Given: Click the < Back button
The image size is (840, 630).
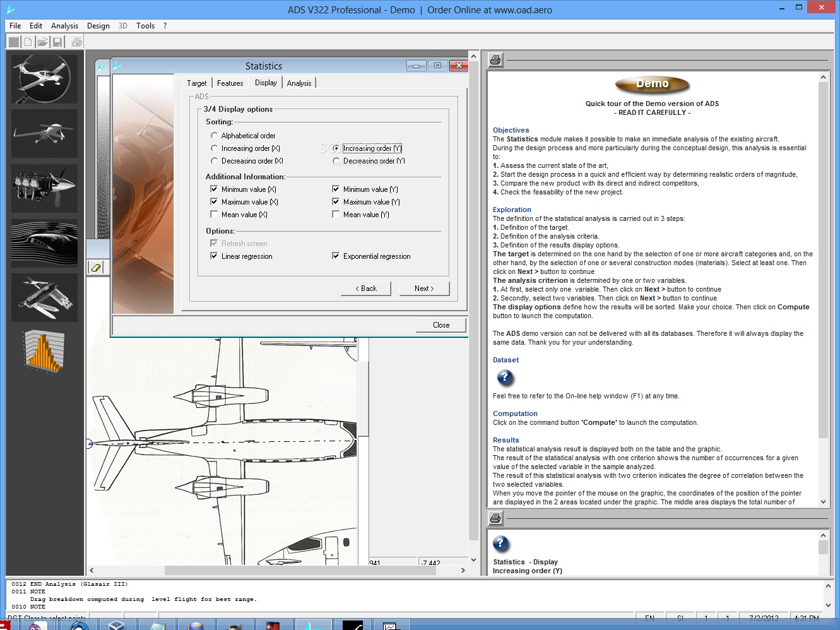Looking at the screenshot, I should [366, 288].
